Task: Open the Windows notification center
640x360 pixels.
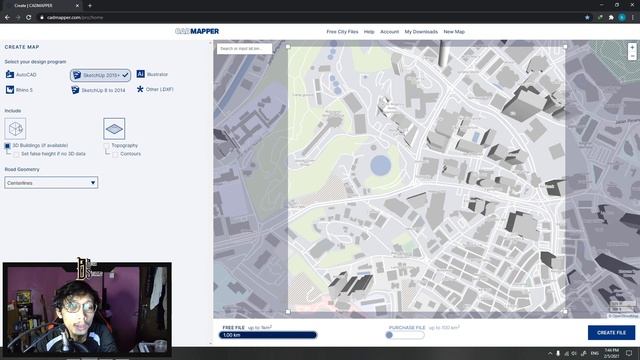Action: point(629,353)
